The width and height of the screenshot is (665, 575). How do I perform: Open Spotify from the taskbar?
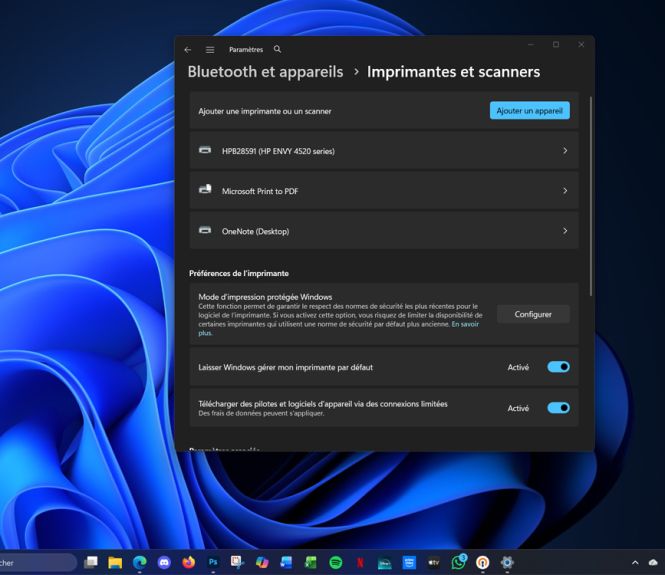[x=336, y=563]
